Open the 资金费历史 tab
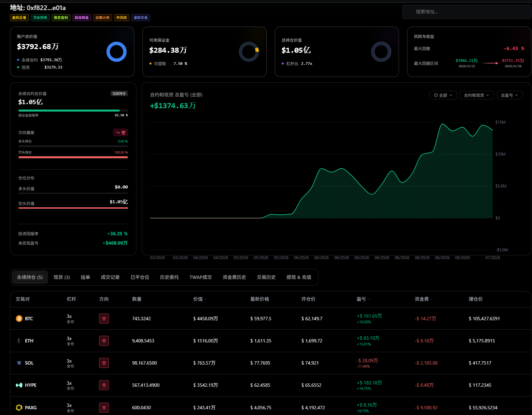The height and width of the screenshot is (415, 532). [234, 277]
